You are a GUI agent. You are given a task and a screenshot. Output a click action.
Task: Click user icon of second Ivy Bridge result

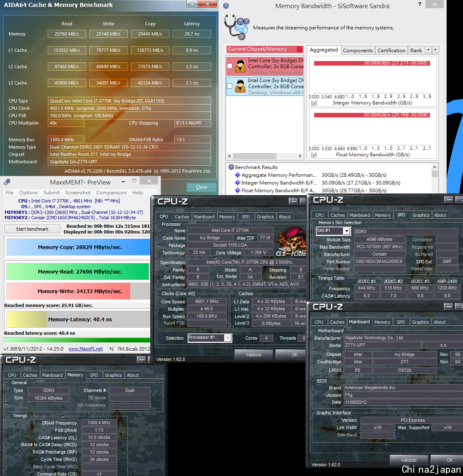click(240, 86)
